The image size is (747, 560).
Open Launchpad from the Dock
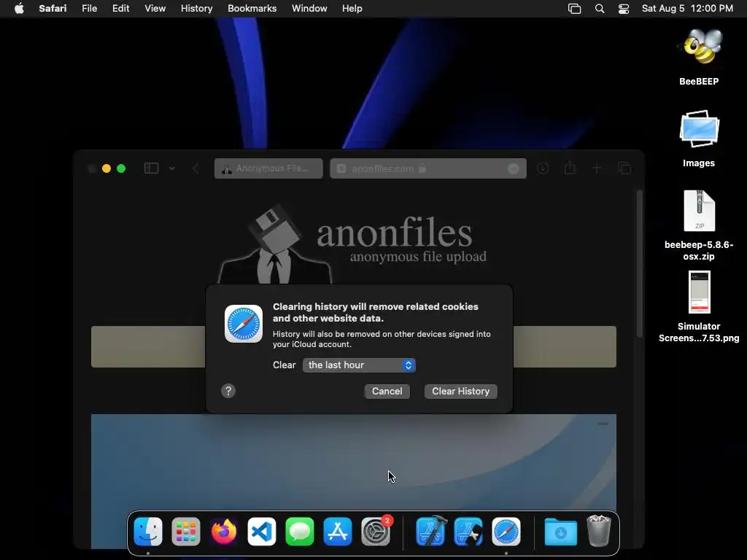(186, 532)
